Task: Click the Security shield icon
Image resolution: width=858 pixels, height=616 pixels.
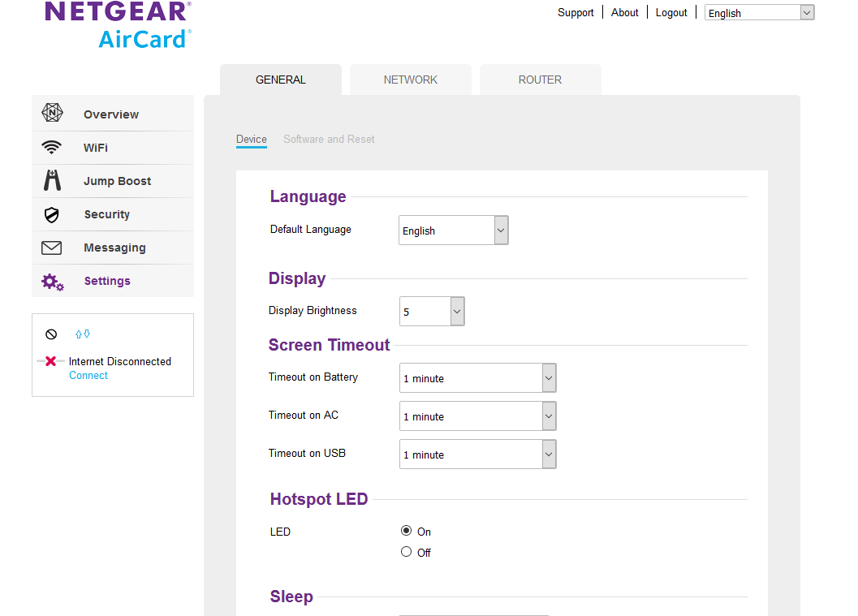Action: coord(52,214)
